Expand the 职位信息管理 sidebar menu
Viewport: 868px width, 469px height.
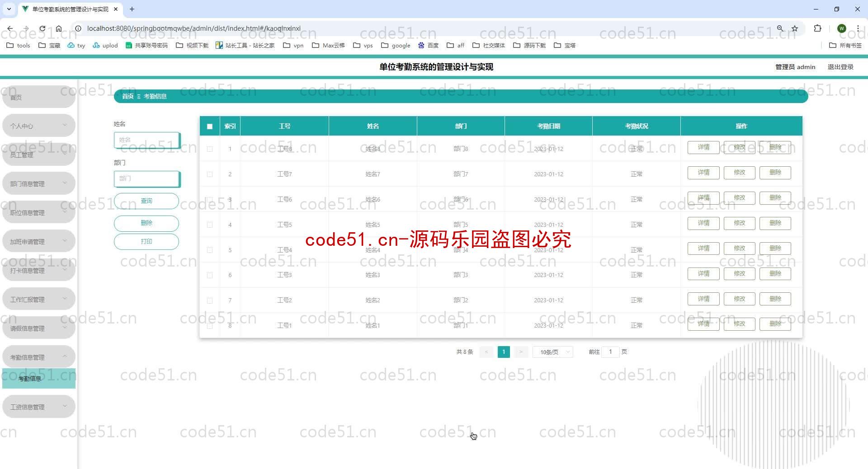(x=39, y=212)
